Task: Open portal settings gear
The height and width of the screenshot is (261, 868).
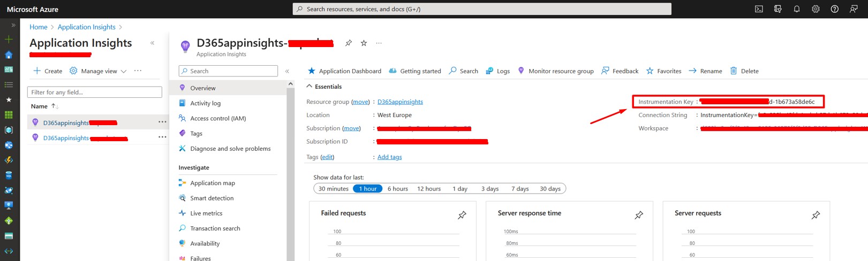Action: 816,9
